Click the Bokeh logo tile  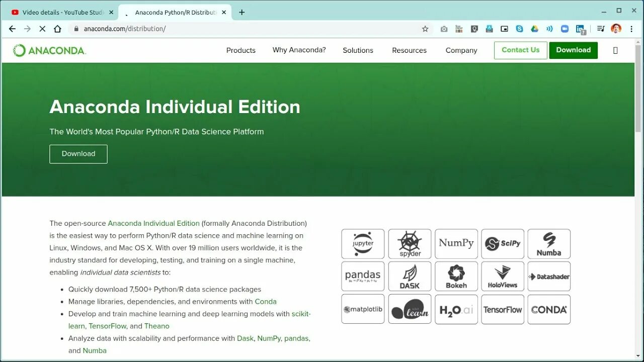(456, 276)
